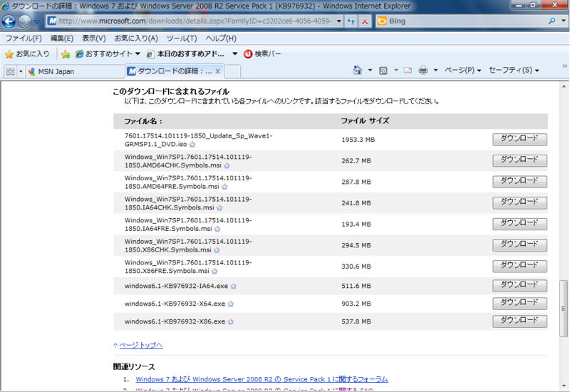Click the Quick Tabs grid icon
The image size is (570, 392).
[10, 71]
